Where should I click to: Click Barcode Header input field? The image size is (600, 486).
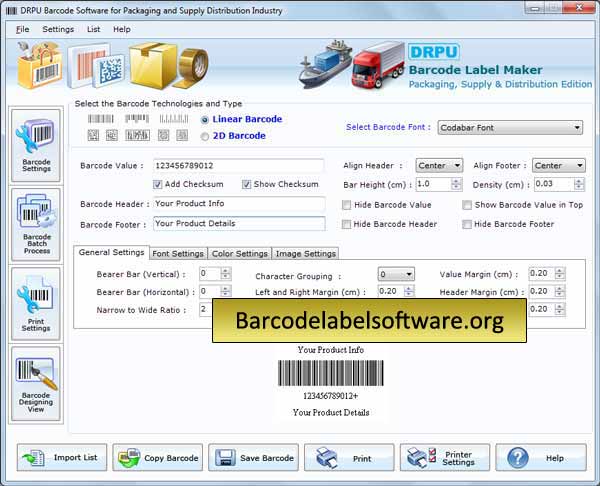coord(239,204)
